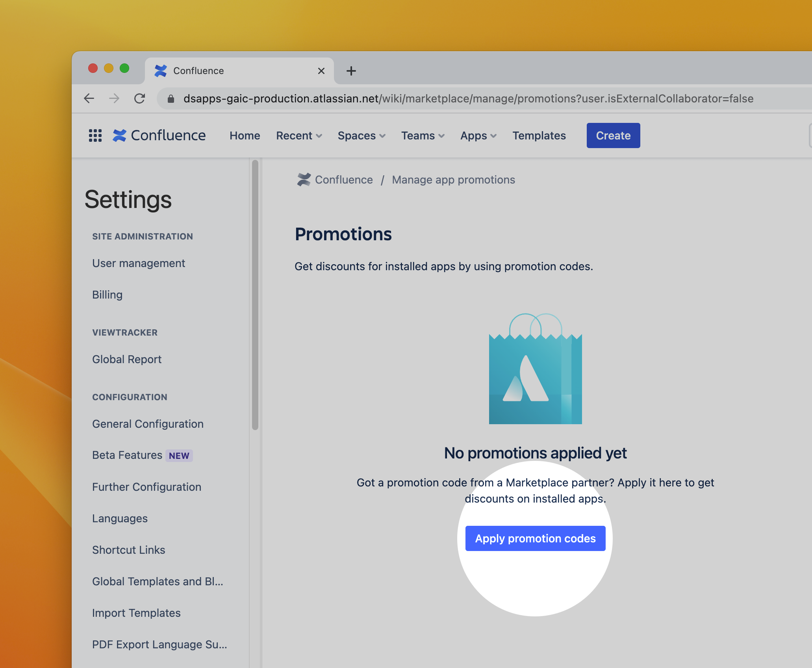Expand the Recent dropdown
The image size is (812, 668).
(x=299, y=135)
